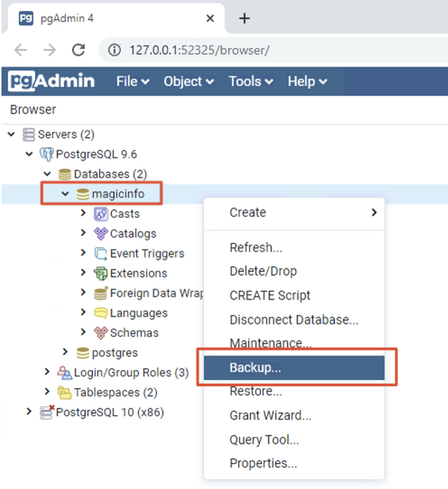Choose Backup... from the context menu
This screenshot has width=448, height=489.
pos(255,368)
